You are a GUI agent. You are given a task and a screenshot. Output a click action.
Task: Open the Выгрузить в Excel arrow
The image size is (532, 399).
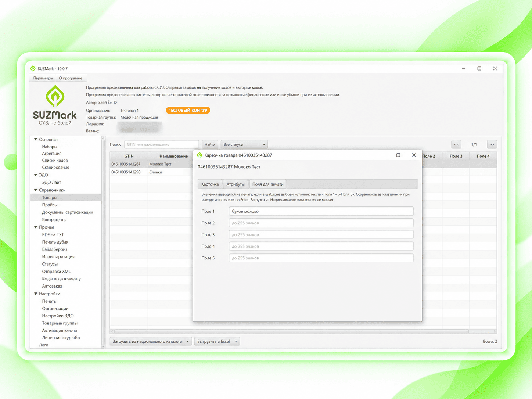tap(236, 341)
